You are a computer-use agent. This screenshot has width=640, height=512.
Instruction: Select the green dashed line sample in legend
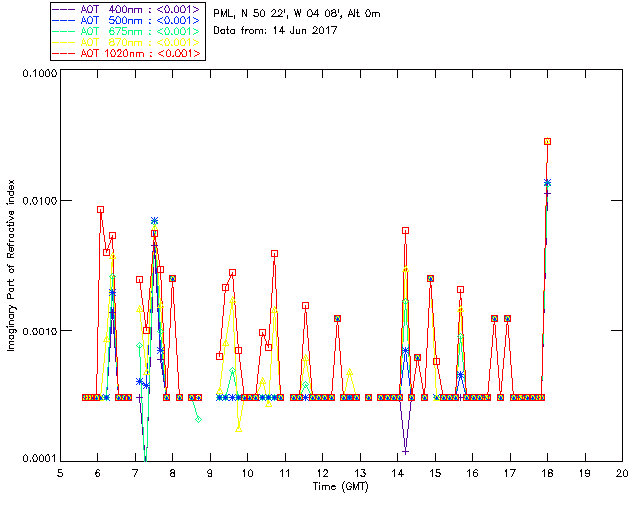pos(64,31)
